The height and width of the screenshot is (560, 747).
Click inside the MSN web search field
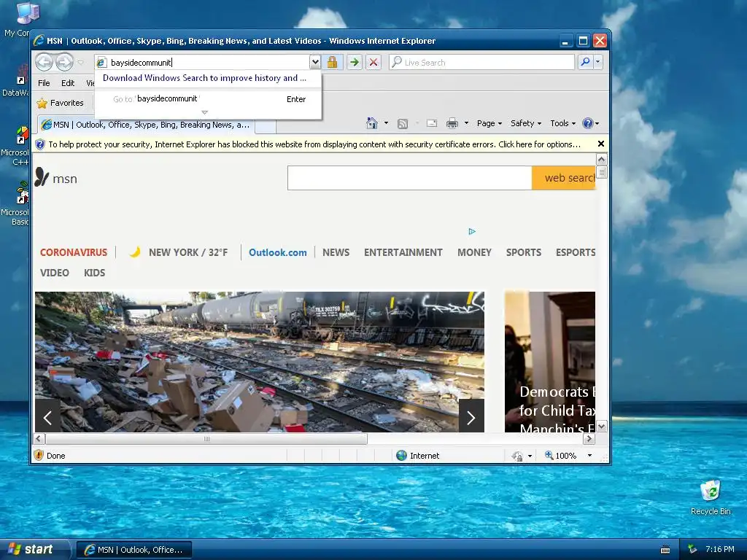click(x=410, y=178)
